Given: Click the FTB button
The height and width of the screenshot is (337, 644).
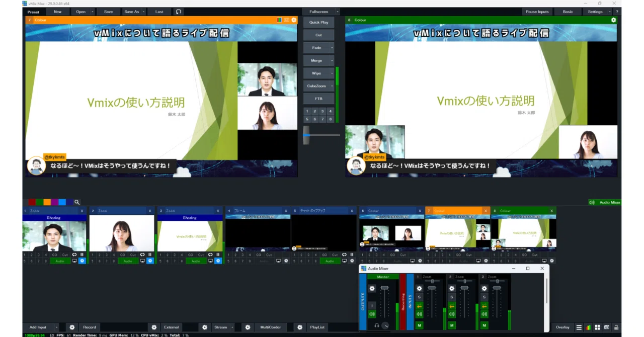Looking at the screenshot, I should pos(318,99).
